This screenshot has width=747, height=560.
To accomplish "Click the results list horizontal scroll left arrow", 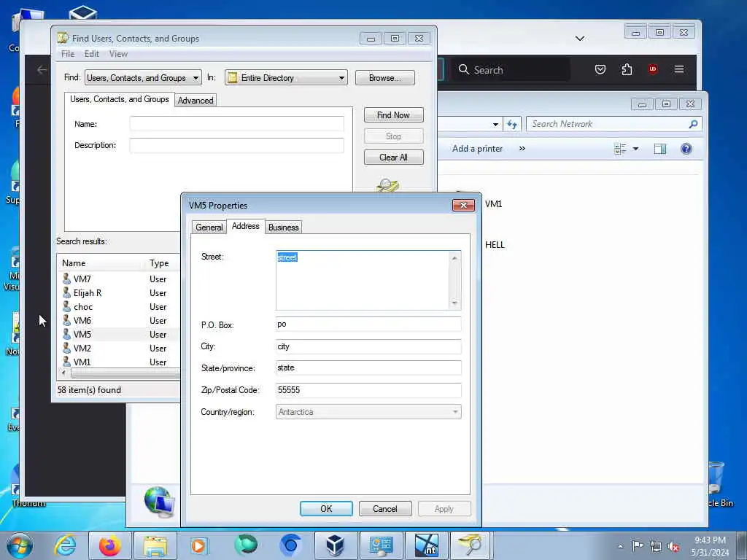I will click(63, 373).
